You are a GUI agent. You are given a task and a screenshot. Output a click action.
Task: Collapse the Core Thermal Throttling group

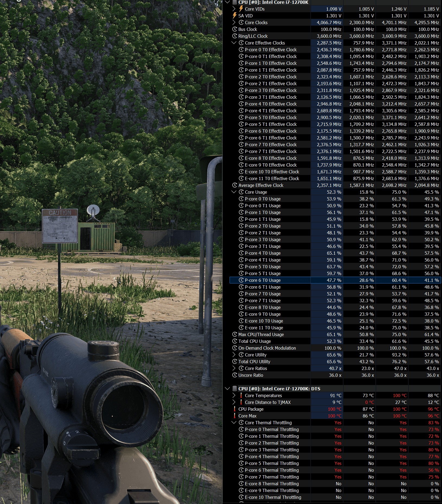pyautogui.click(x=234, y=423)
